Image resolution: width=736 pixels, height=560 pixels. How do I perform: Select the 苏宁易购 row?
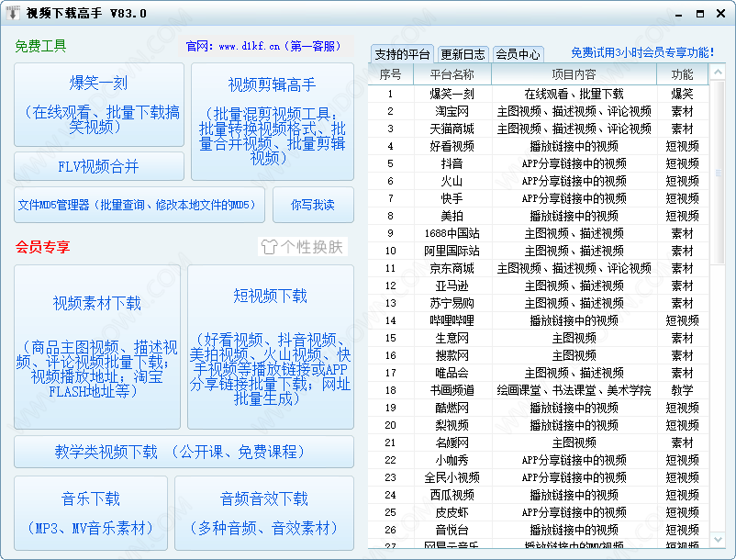pos(539,303)
